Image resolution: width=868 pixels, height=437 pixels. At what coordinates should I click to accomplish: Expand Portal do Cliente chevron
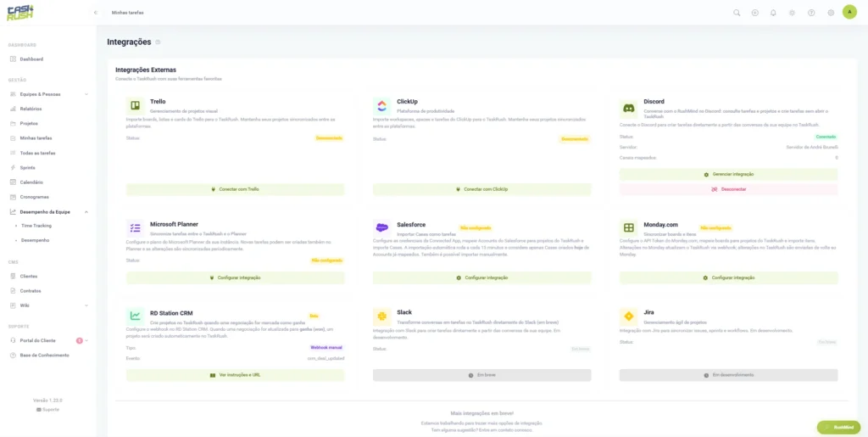87,340
